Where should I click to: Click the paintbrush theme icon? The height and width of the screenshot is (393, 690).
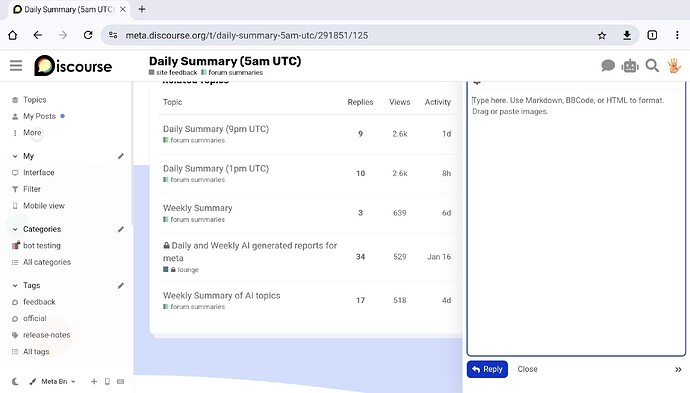point(33,382)
